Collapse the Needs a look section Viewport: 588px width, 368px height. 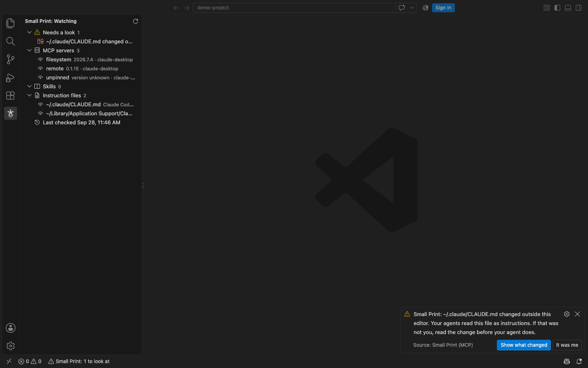click(x=29, y=32)
